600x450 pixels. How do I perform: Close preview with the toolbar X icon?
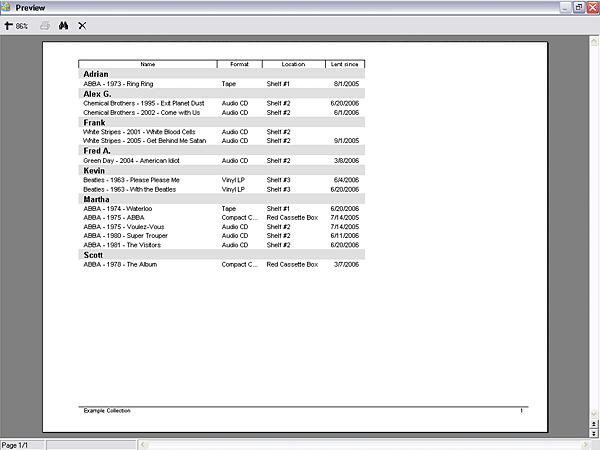coord(81,25)
